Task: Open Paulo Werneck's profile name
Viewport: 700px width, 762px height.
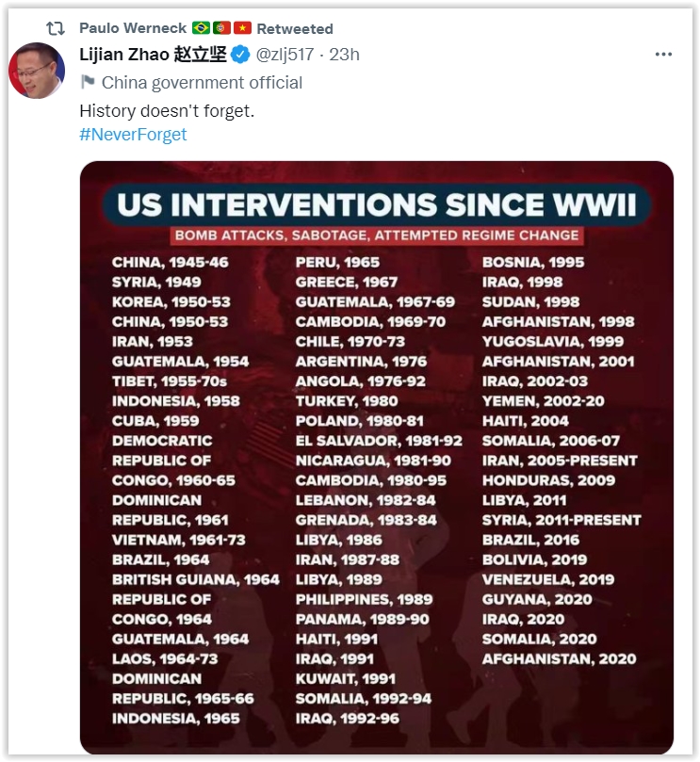Action: coord(133,28)
